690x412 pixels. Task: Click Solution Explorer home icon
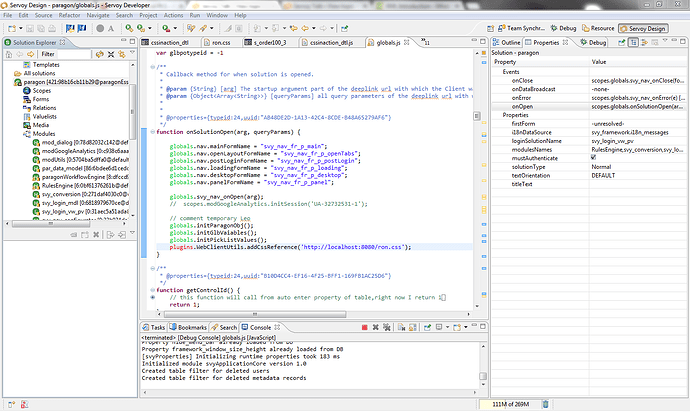[9, 54]
